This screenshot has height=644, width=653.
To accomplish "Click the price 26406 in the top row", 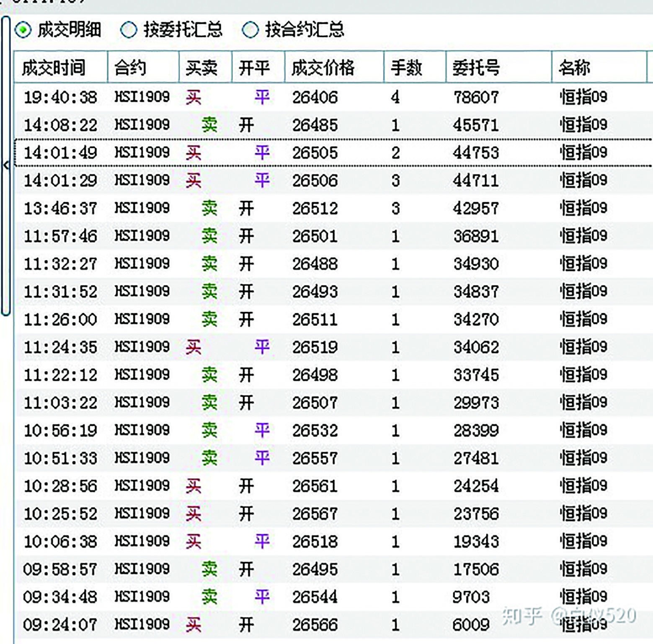I will point(315,98).
